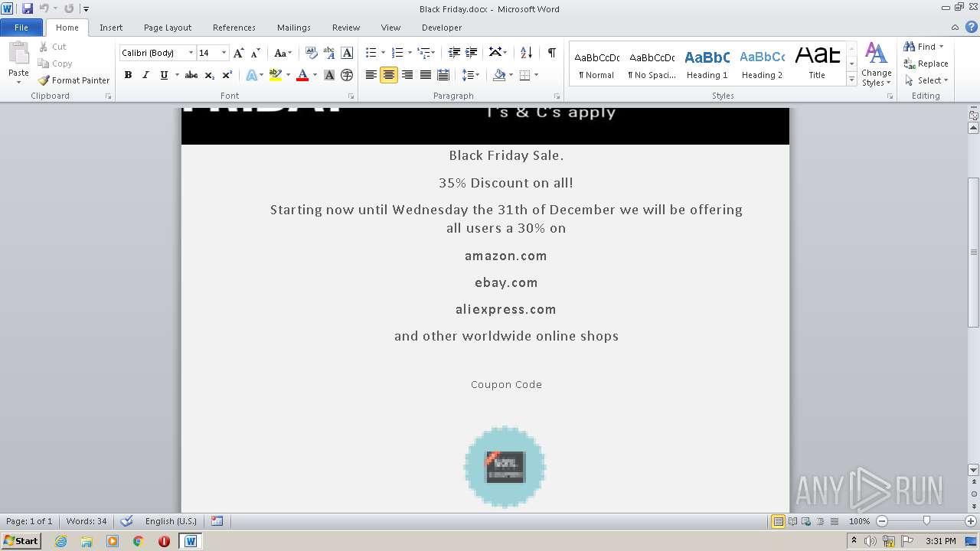Image resolution: width=980 pixels, height=551 pixels.
Task: Apply Heading 1 style
Action: (x=707, y=64)
